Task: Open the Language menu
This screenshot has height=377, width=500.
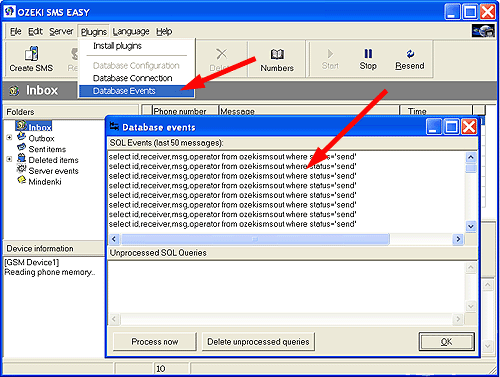Action: point(131,32)
